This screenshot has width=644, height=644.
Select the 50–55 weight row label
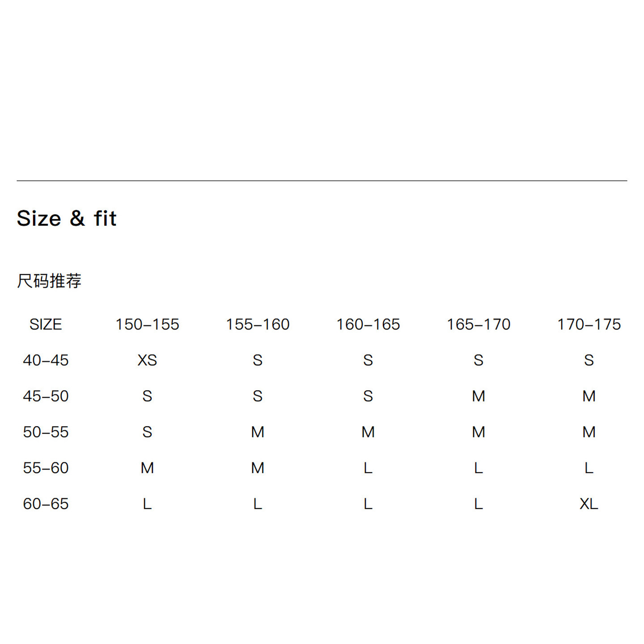pyautogui.click(x=46, y=432)
